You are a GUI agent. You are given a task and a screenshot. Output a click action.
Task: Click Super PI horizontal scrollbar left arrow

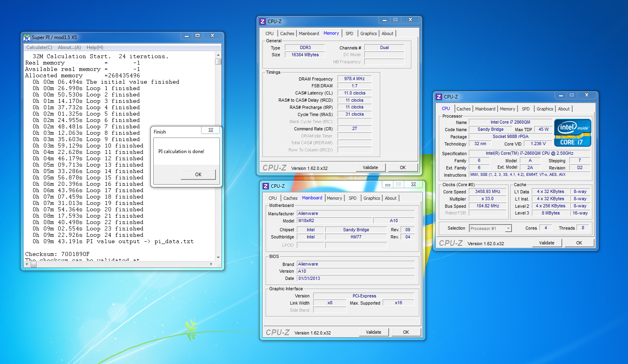tap(27, 264)
